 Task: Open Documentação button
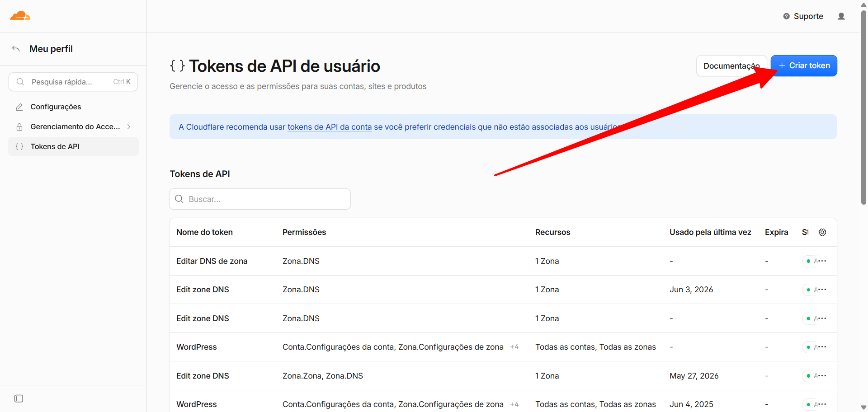pos(731,66)
